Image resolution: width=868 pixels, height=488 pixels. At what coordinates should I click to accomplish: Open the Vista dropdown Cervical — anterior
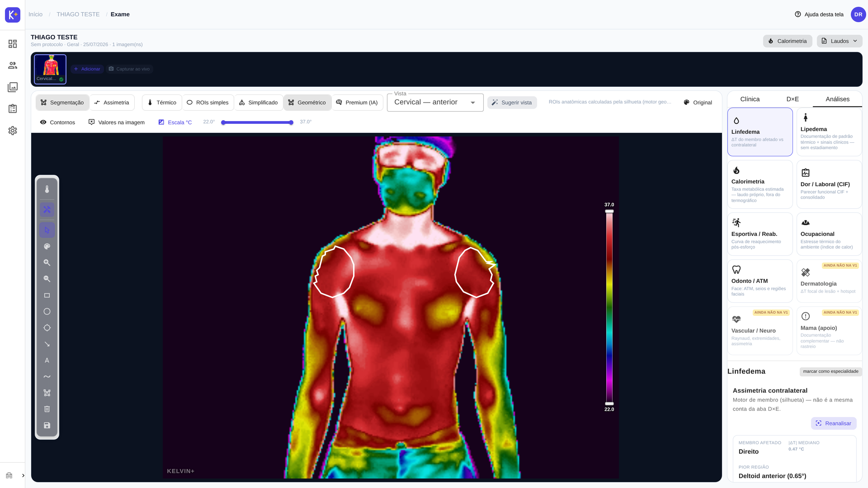pos(435,103)
